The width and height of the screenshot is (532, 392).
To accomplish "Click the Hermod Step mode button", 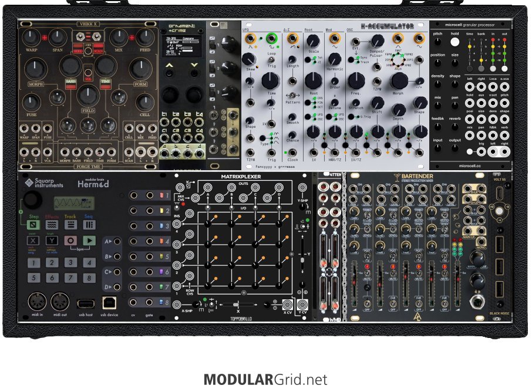I will [x=33, y=225].
